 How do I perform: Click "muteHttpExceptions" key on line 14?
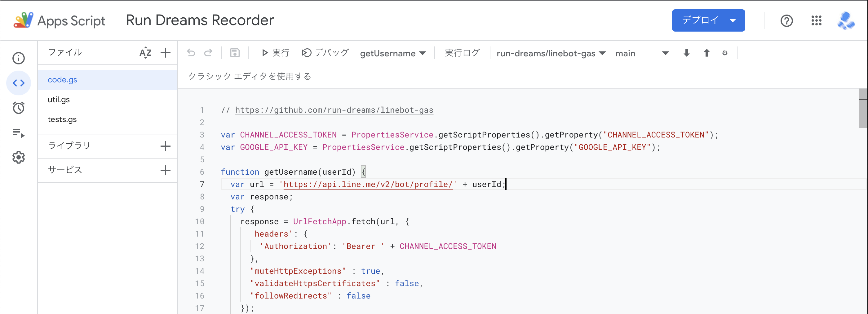pyautogui.click(x=298, y=271)
